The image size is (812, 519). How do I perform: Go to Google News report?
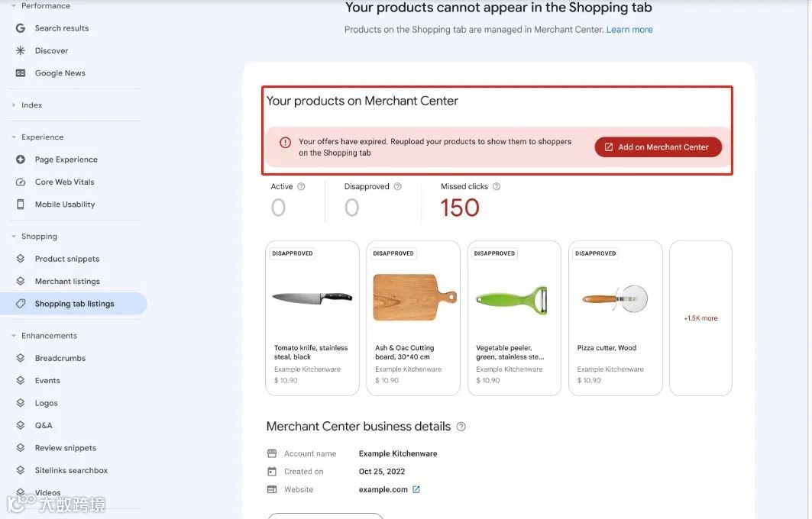[60, 73]
